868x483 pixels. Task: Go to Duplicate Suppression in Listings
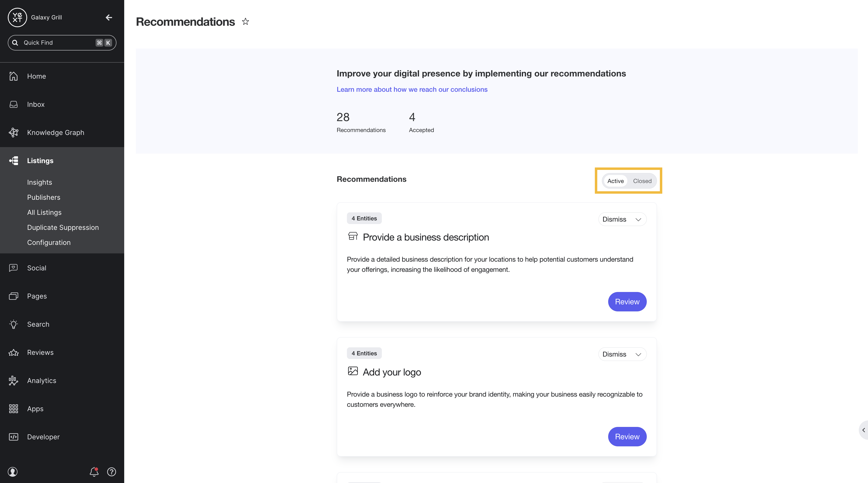coord(63,227)
